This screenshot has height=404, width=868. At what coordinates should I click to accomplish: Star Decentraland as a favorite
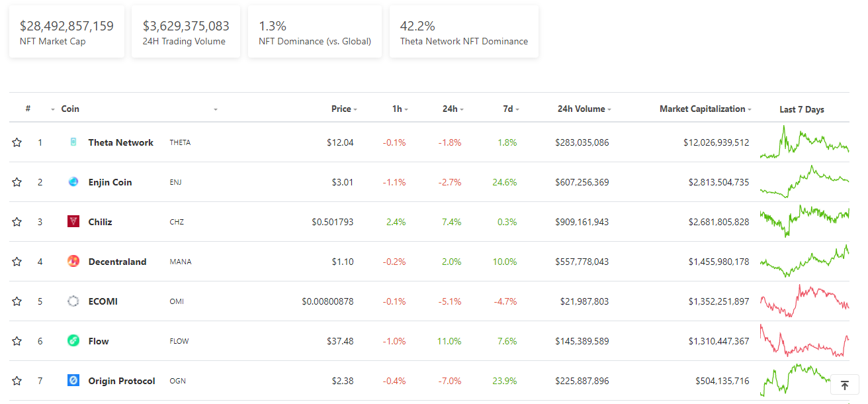point(17,262)
